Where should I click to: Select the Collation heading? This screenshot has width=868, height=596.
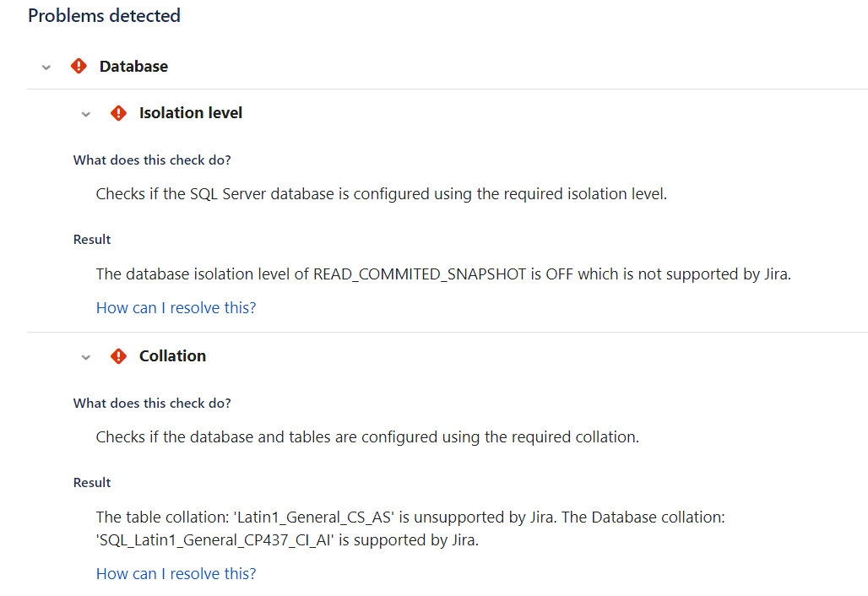click(172, 355)
